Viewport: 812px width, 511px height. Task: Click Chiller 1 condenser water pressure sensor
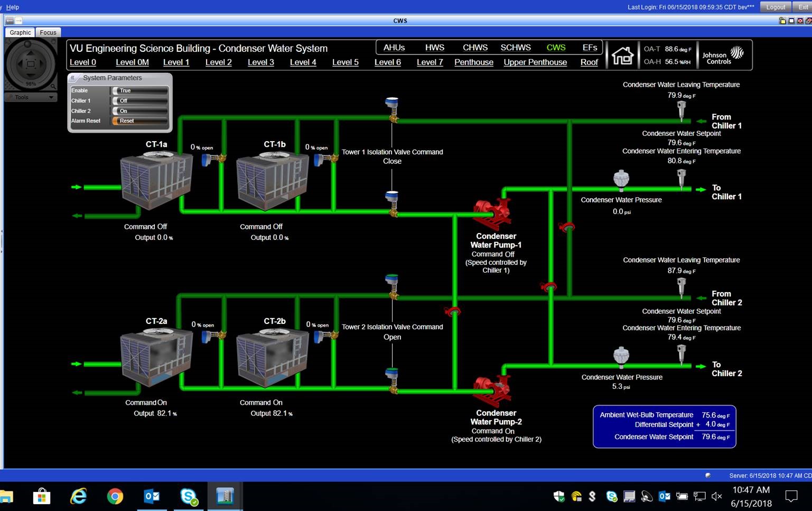[621, 180]
